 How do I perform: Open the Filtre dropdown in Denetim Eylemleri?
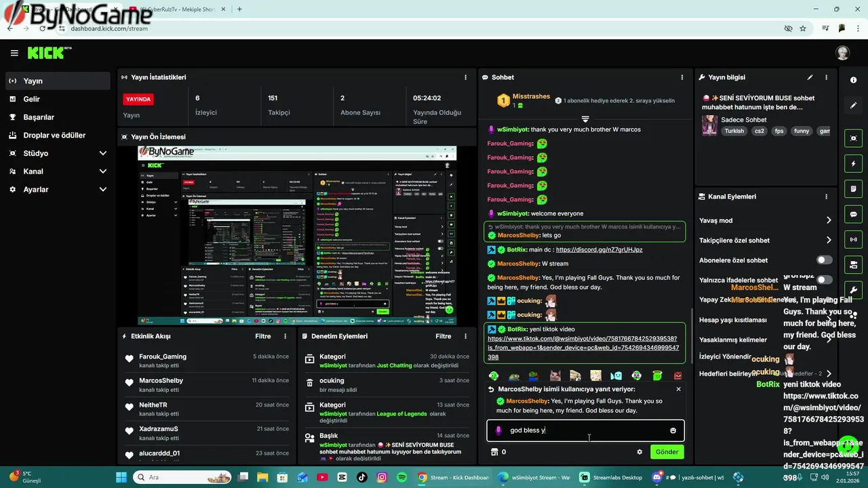click(443, 336)
